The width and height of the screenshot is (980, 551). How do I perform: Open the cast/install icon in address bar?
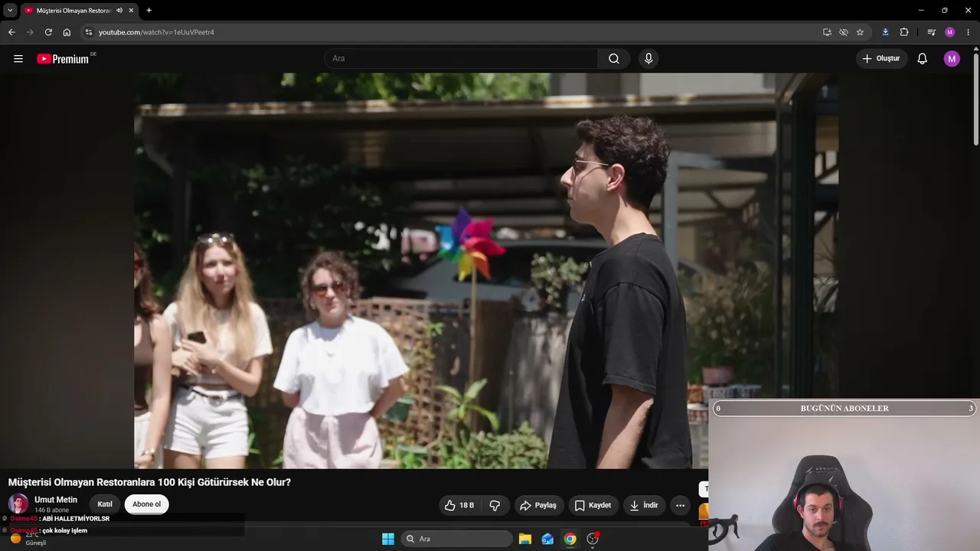[827, 32]
